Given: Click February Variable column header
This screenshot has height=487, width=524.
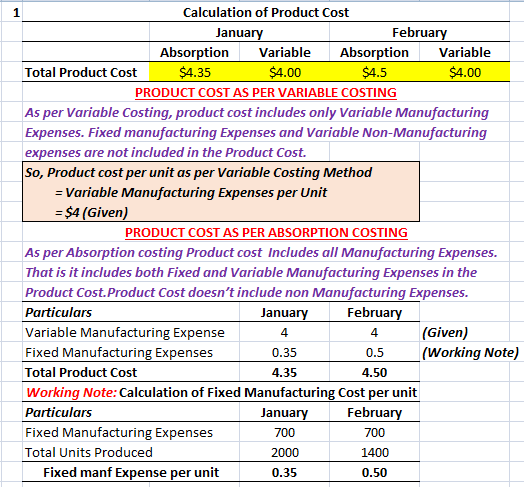Looking at the screenshot, I should pyautogui.click(x=465, y=52).
